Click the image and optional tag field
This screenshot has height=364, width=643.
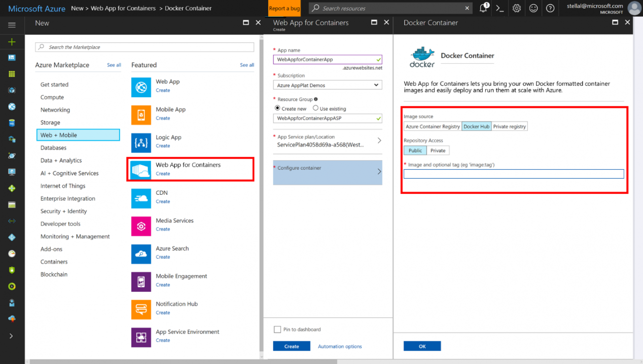click(x=513, y=174)
